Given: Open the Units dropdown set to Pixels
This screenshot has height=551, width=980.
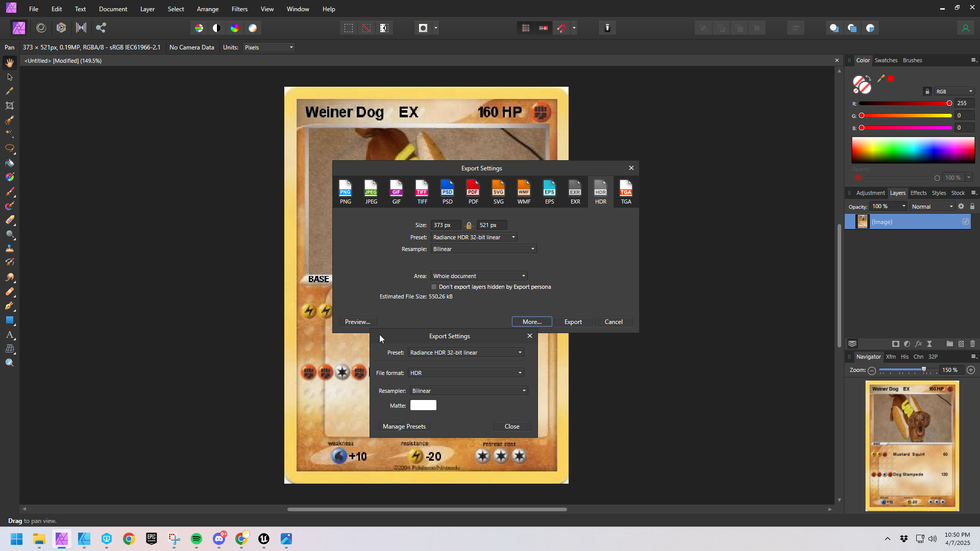Looking at the screenshot, I should [268, 47].
